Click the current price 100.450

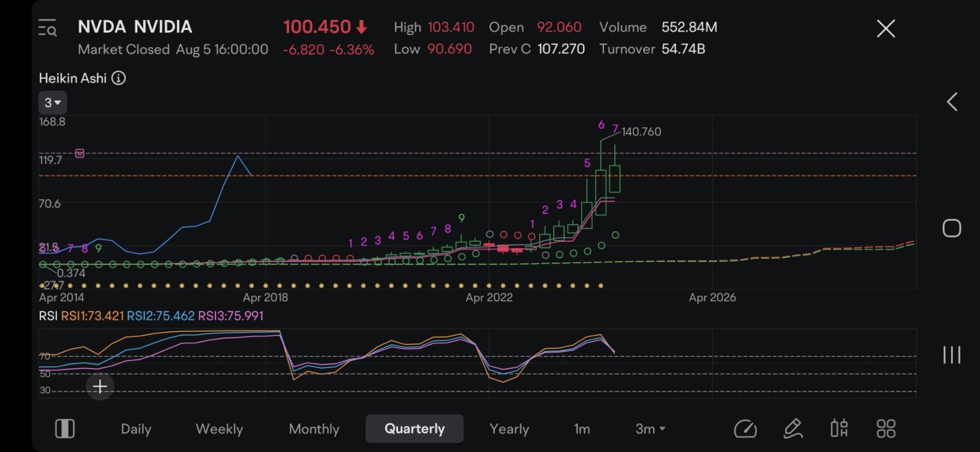[x=317, y=27]
